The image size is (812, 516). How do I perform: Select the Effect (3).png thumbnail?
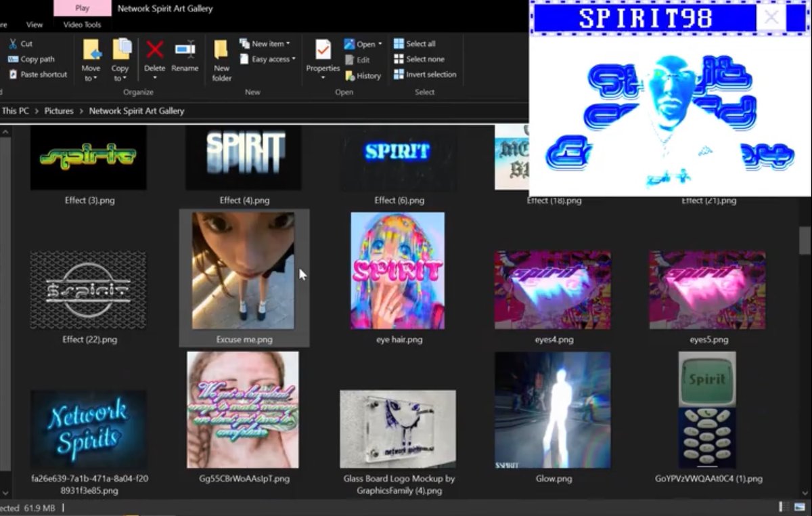click(89, 157)
